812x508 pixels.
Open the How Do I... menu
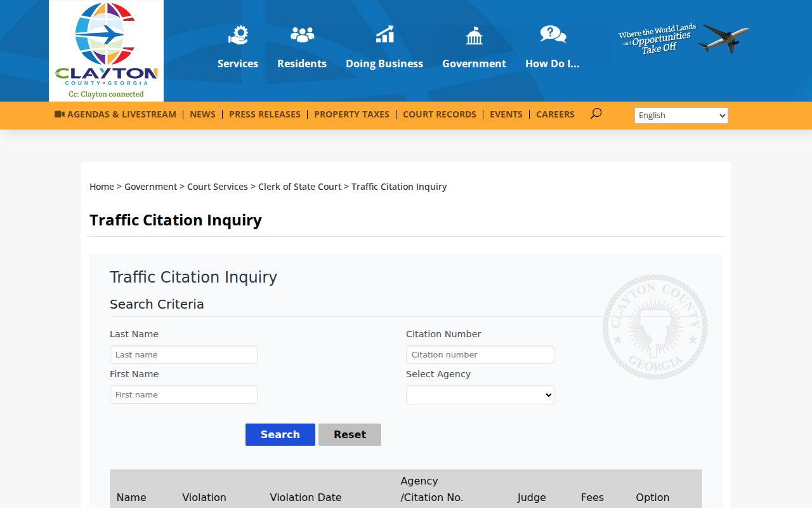click(x=553, y=63)
